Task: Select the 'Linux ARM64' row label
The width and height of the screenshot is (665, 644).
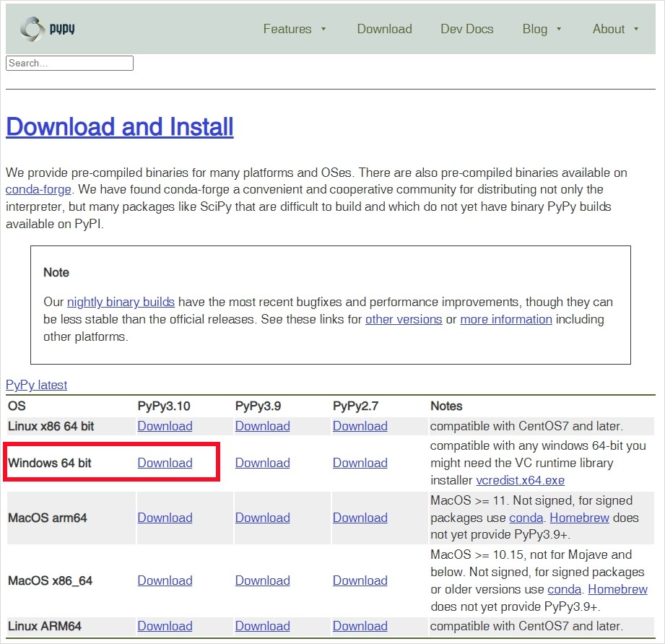Action: (45, 626)
